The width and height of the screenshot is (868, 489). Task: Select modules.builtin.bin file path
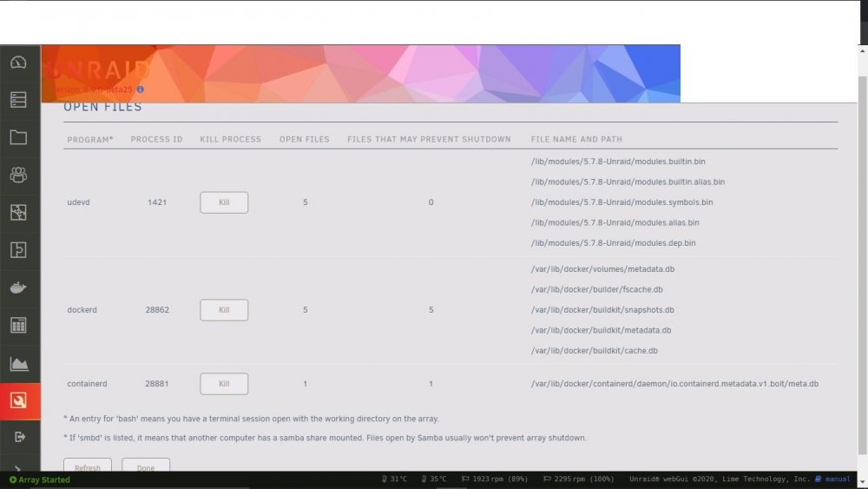618,162
